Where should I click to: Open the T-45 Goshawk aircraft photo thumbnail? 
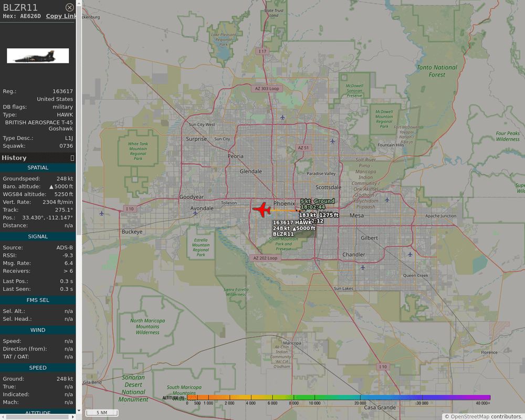pyautogui.click(x=38, y=56)
